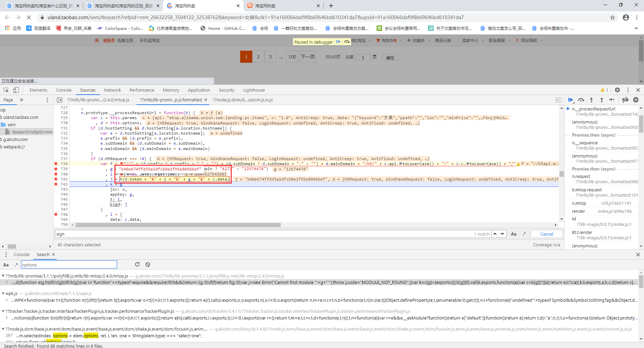Click the inspect element picker icon
Screen dimensions: 644x348
pyautogui.click(x=6, y=90)
